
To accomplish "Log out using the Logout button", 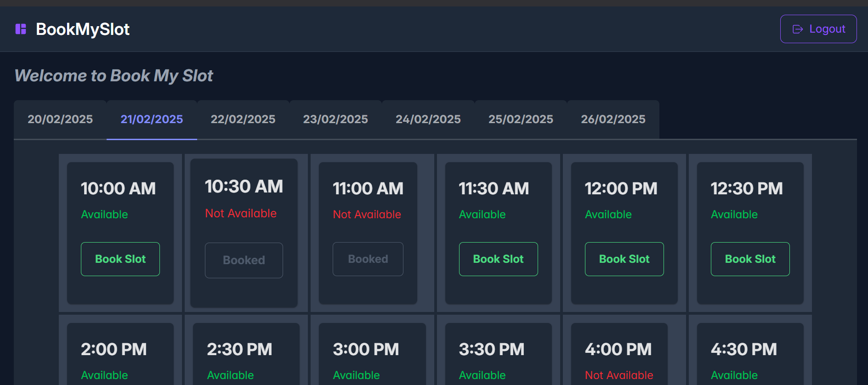I will click(818, 29).
